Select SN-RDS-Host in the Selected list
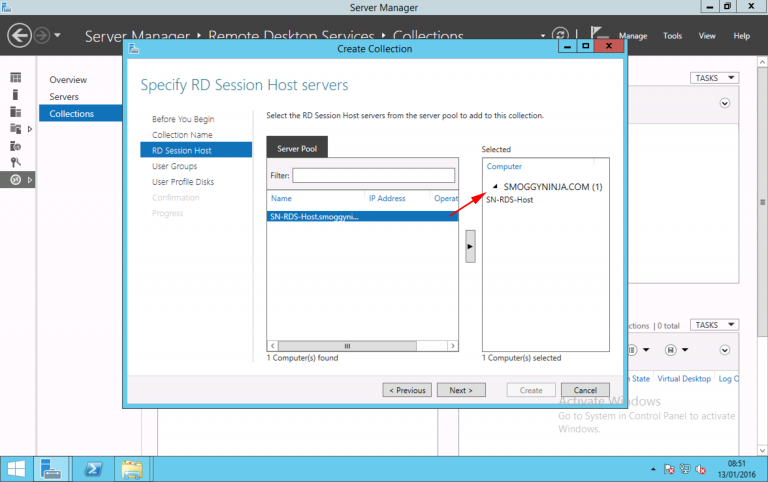The image size is (768, 482). [509, 199]
